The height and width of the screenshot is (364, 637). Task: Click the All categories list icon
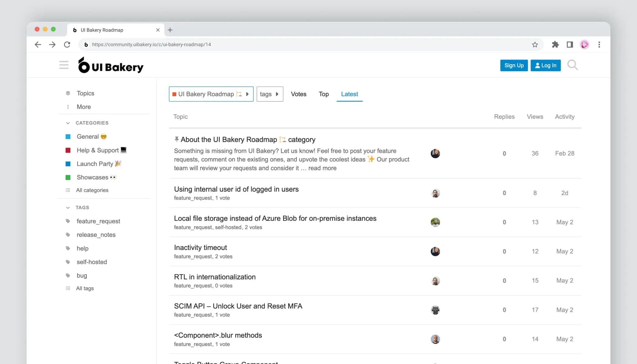click(68, 190)
